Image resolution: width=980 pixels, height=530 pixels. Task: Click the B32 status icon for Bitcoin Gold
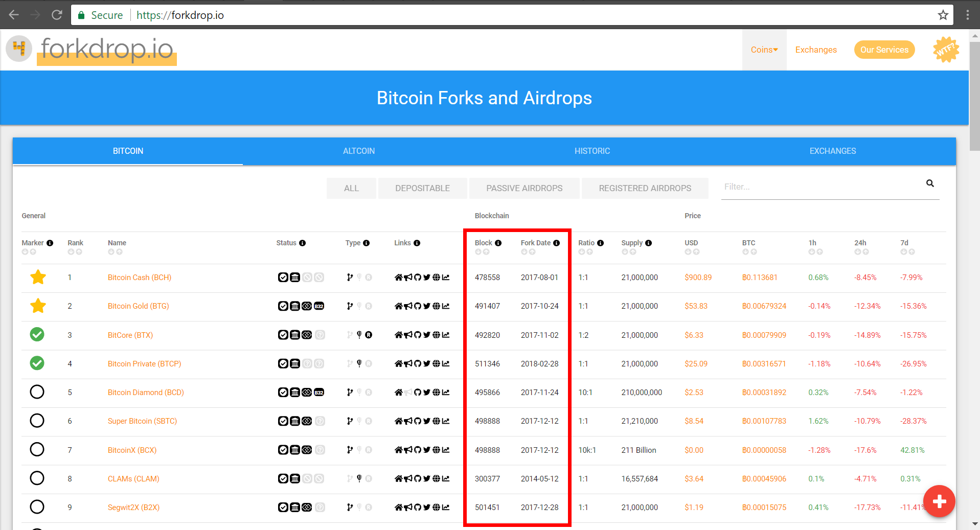tap(319, 306)
